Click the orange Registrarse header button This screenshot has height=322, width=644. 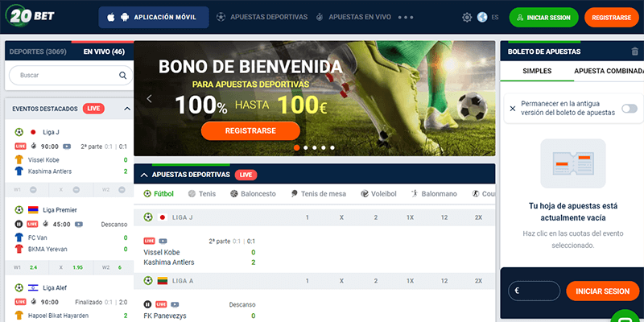[611, 18]
